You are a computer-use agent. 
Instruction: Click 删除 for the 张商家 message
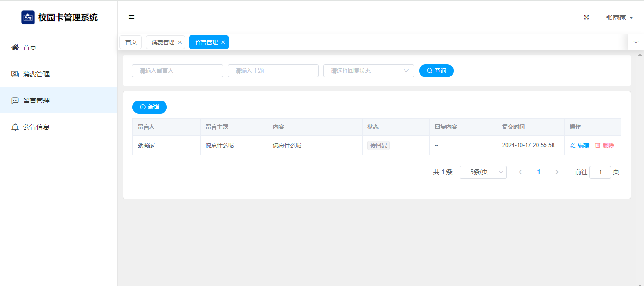(x=605, y=145)
